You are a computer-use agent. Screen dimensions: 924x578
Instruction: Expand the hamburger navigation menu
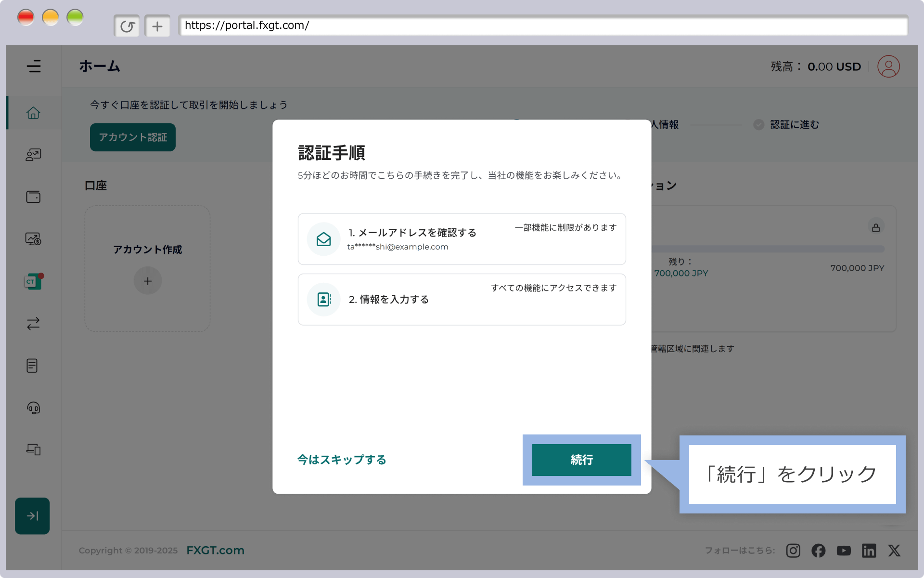coord(34,66)
